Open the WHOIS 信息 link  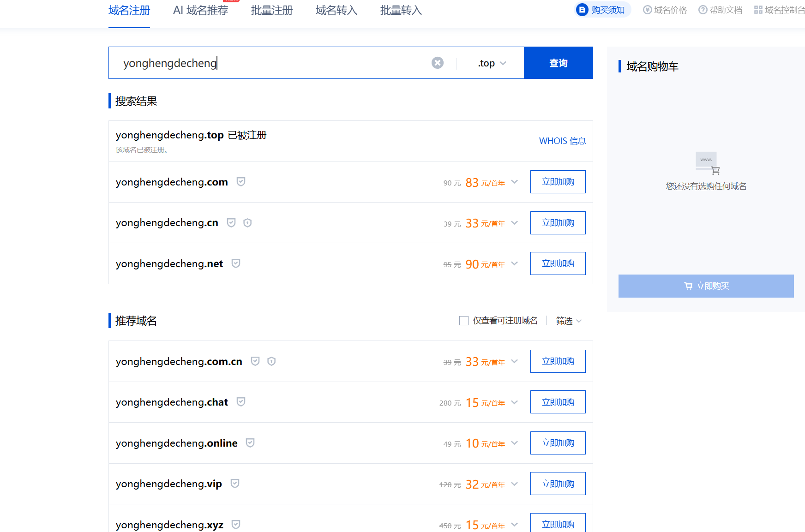pos(562,141)
